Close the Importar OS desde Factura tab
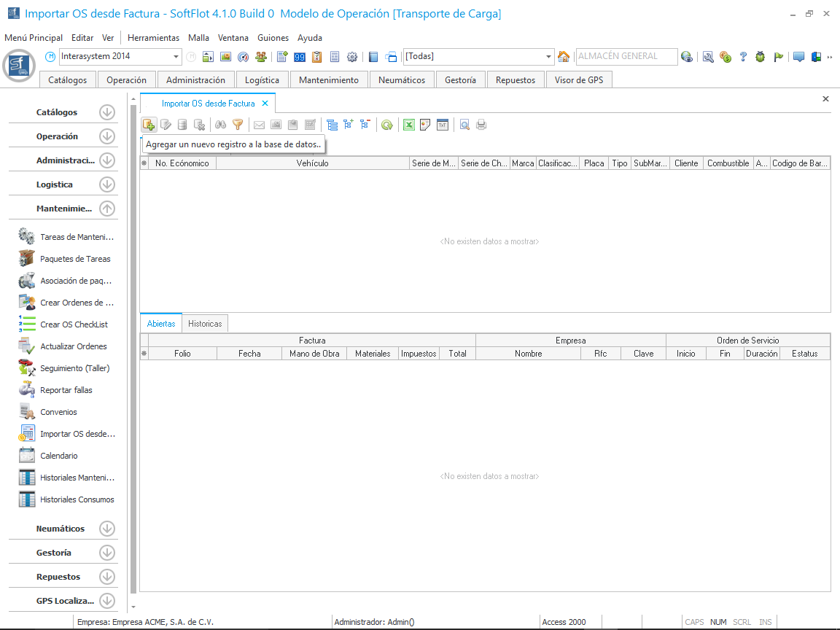Screen dimensions: 840x630 coord(265,104)
